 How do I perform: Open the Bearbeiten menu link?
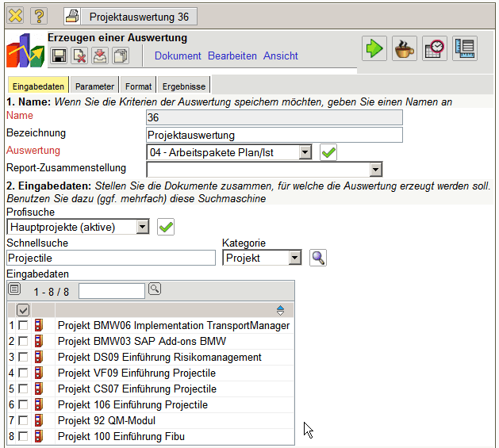pos(232,56)
